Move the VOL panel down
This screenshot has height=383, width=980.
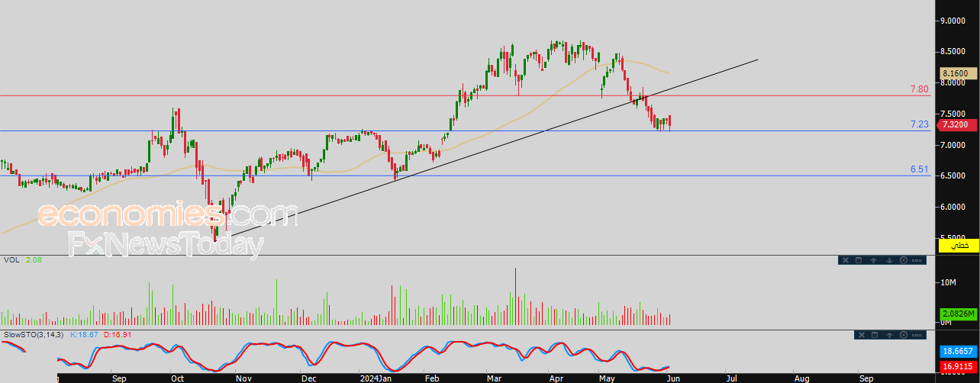889,260
